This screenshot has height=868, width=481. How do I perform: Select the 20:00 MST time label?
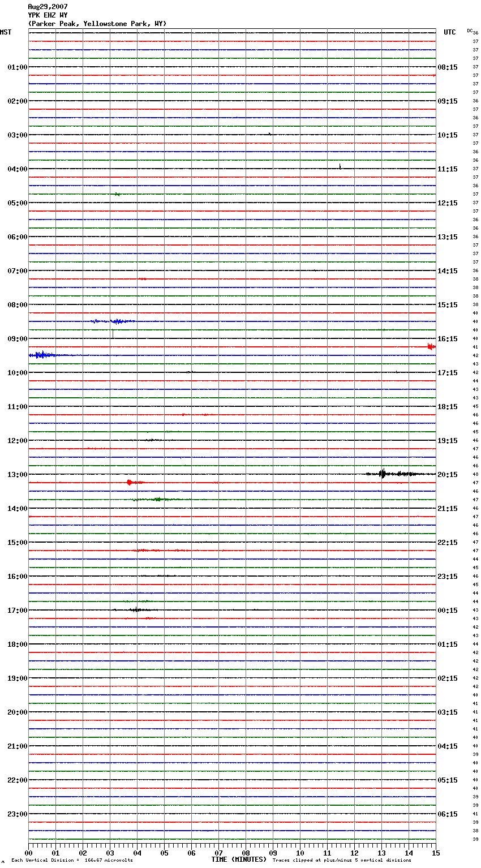coord(17,712)
